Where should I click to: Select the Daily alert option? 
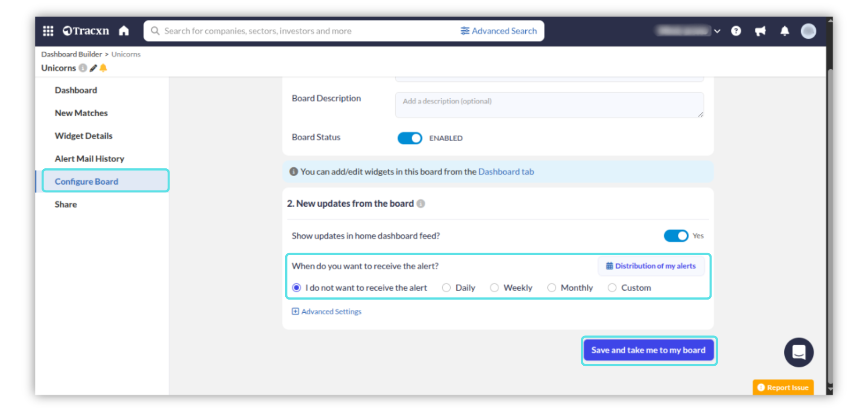click(447, 288)
